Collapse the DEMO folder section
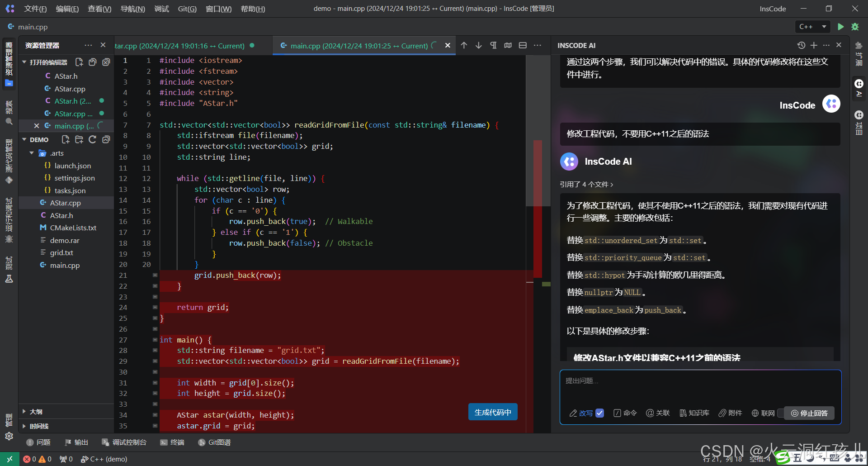Viewport: 868px width, 466px height. (24, 140)
